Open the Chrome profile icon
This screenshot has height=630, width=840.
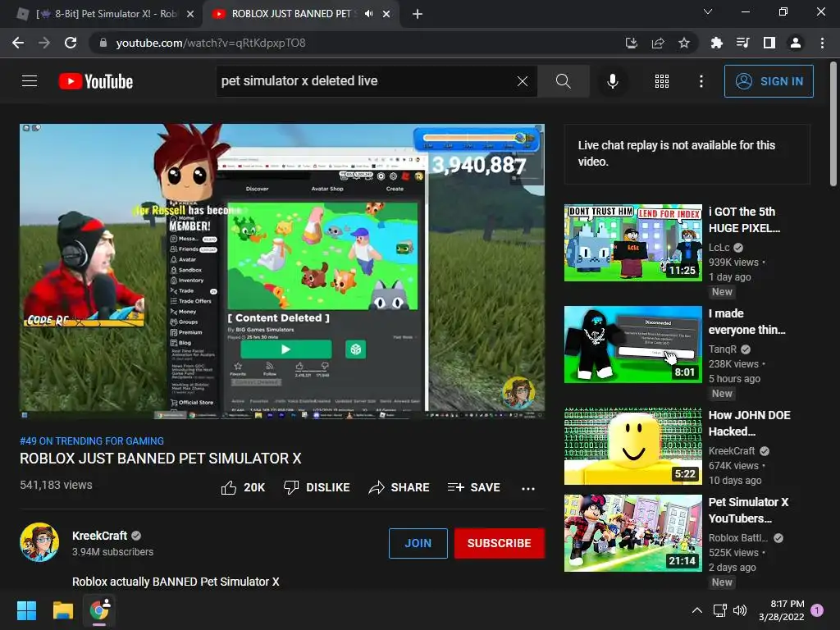[796, 43]
